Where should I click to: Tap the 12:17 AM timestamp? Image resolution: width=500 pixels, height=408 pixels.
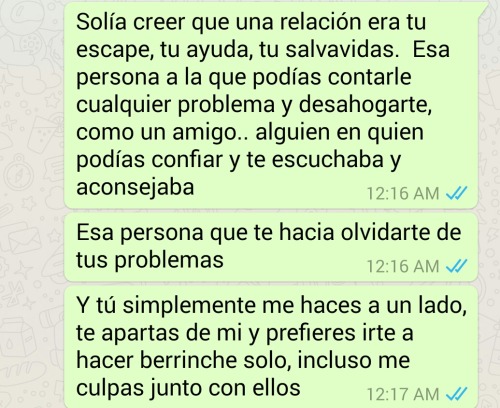403,394
